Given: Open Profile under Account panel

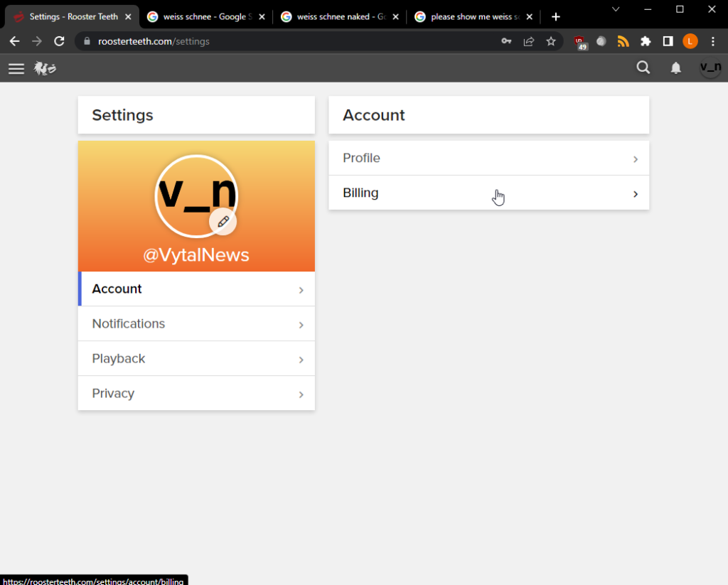Looking at the screenshot, I should [x=489, y=158].
